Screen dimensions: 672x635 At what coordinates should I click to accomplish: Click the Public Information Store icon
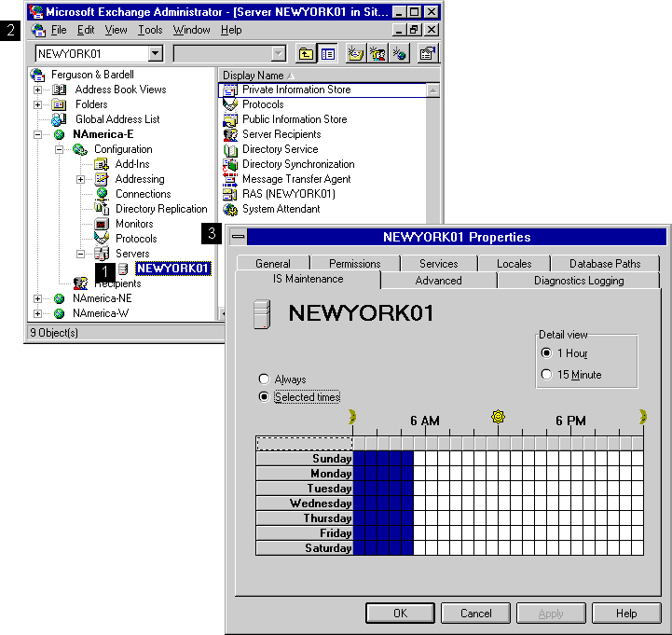[230, 119]
